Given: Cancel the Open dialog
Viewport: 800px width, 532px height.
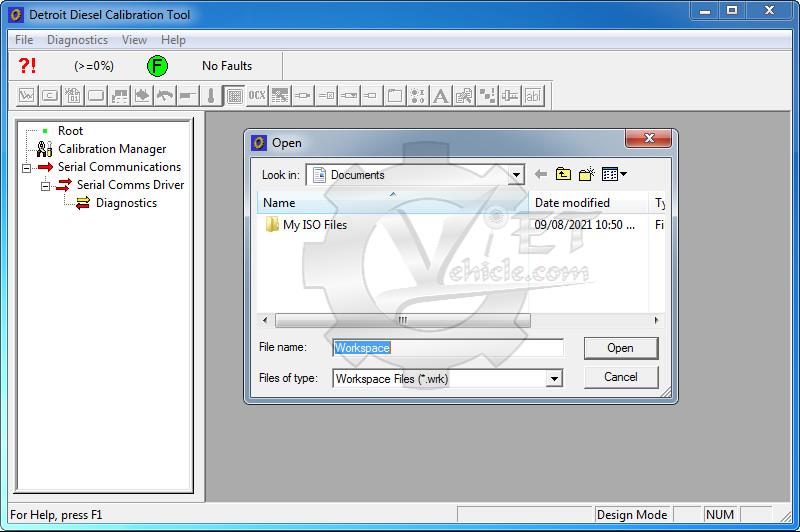Looking at the screenshot, I should pyautogui.click(x=620, y=377).
